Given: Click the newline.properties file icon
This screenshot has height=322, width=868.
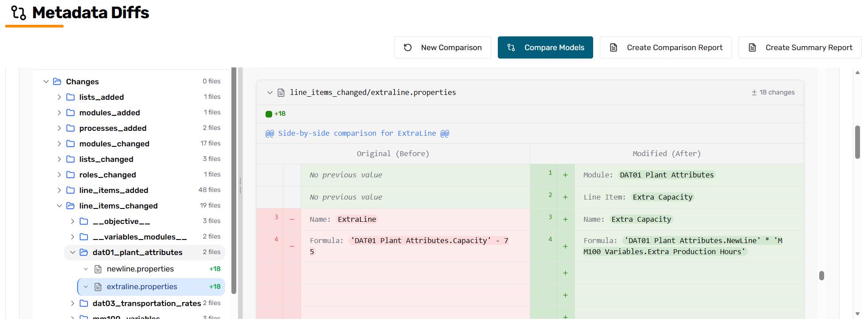Looking at the screenshot, I should pyautogui.click(x=98, y=269).
